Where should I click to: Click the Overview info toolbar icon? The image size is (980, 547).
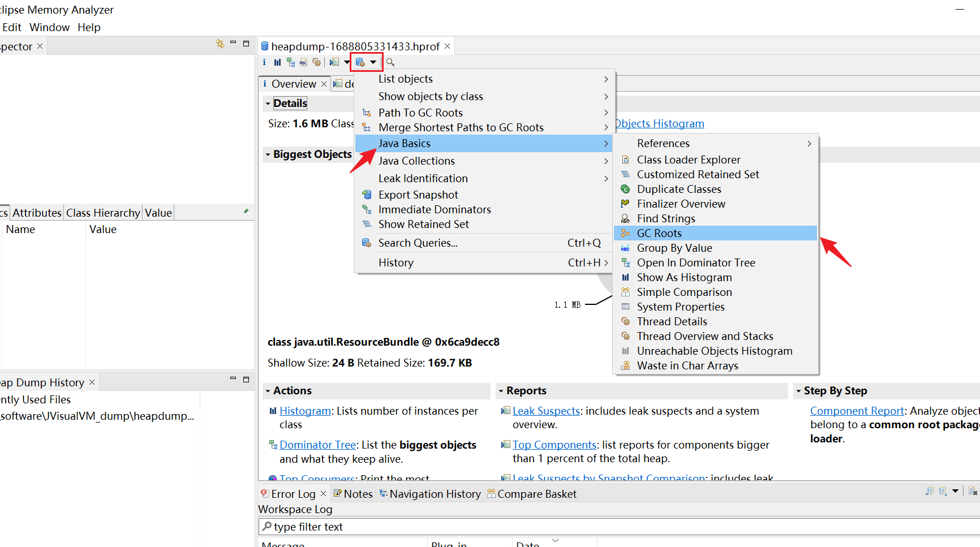(264, 62)
